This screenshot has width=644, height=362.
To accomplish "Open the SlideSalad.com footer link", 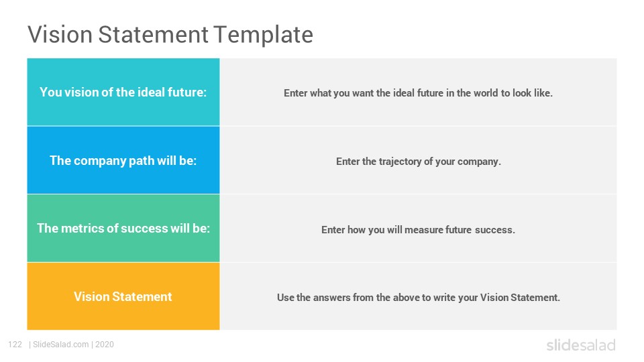I will pyautogui.click(x=61, y=345).
